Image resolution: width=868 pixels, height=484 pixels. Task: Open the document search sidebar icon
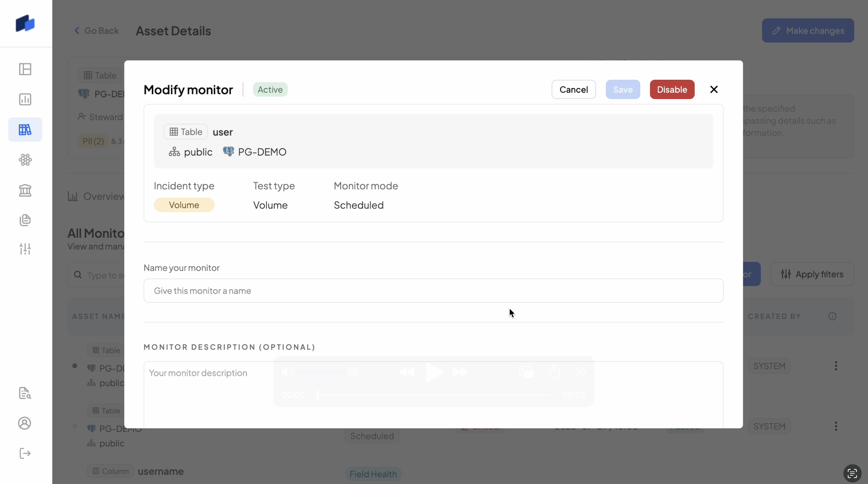coord(25,393)
